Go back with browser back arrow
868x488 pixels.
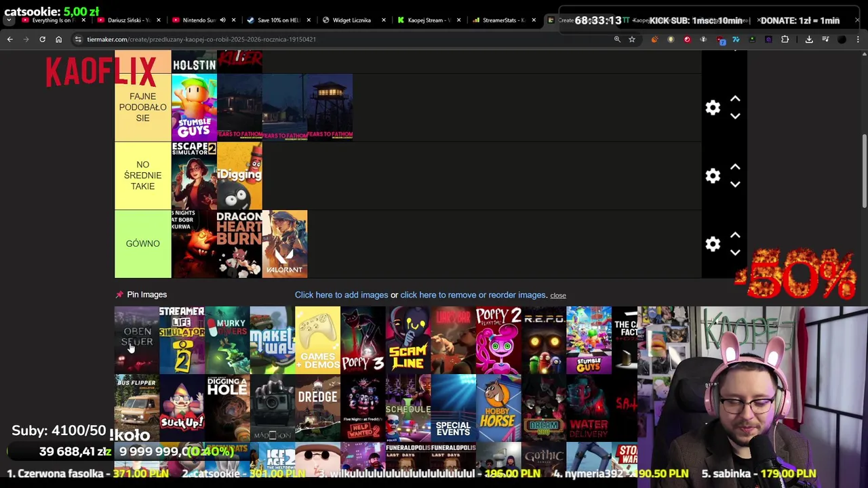(x=10, y=39)
